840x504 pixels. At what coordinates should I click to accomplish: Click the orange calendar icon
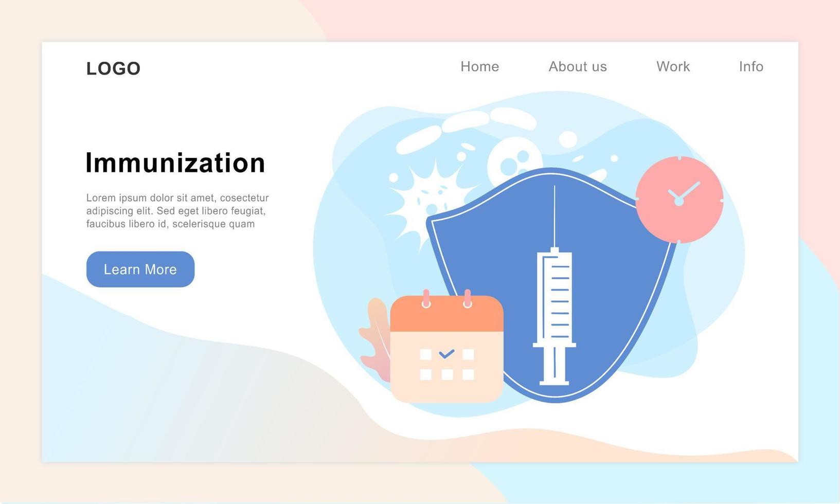coord(446,347)
